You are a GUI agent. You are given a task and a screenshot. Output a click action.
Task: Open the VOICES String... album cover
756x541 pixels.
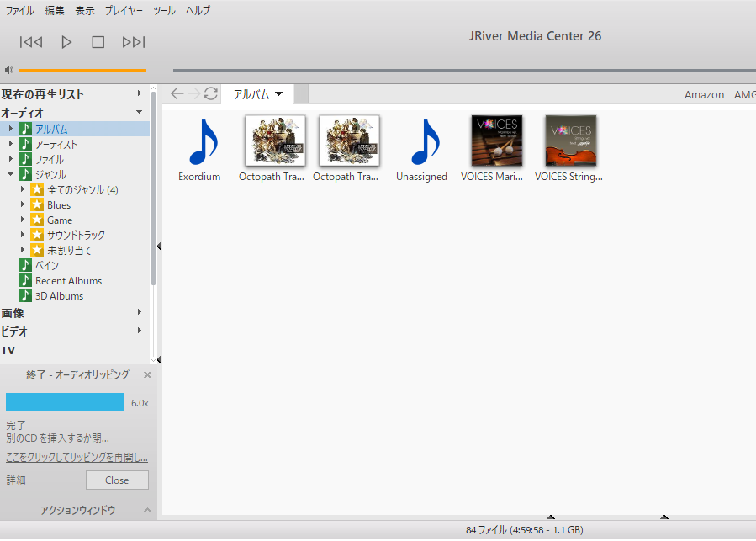click(571, 141)
